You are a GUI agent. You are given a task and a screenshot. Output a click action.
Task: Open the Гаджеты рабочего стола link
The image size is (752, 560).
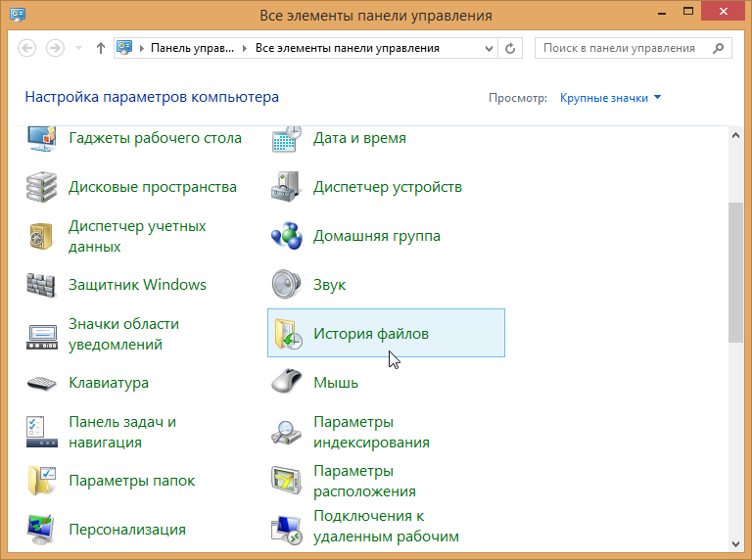155,139
